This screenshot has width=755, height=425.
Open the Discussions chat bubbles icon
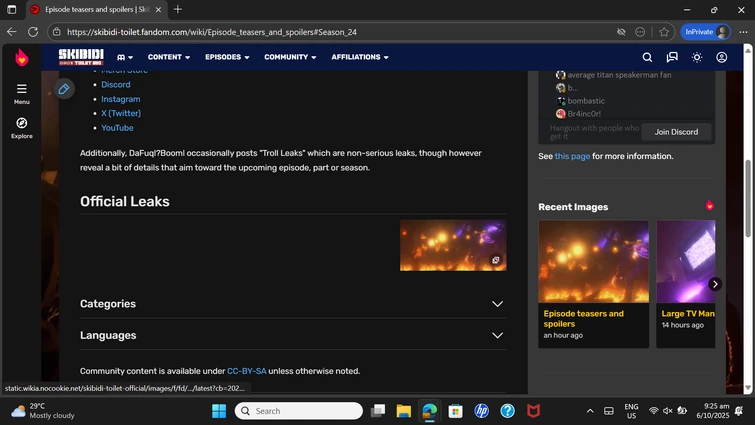pyautogui.click(x=672, y=57)
